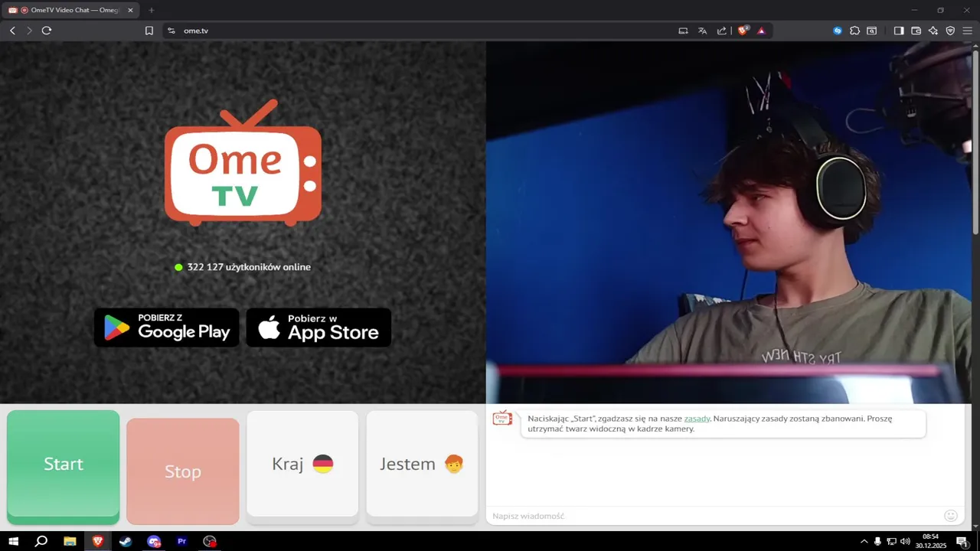This screenshot has width=980, height=551.
Task: Click the screen cast icon in address bar
Action: pyautogui.click(x=683, y=31)
